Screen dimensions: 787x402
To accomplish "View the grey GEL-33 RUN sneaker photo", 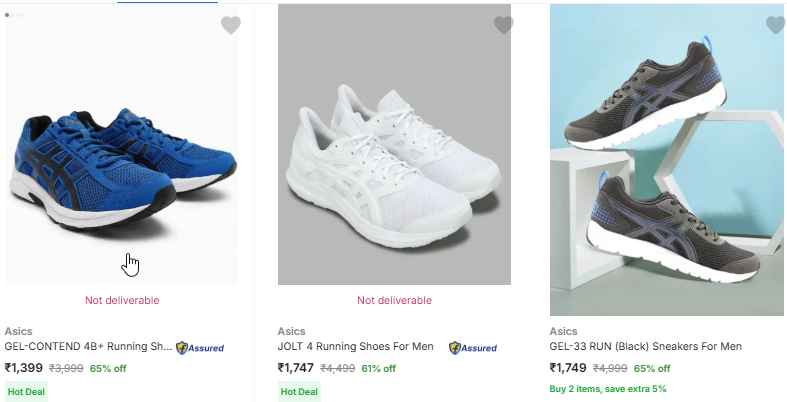I will (667, 160).
